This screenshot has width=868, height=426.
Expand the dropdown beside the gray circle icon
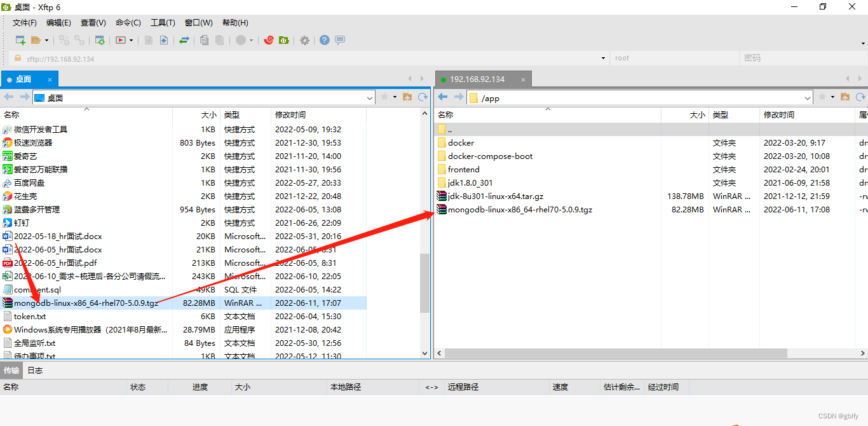point(252,40)
